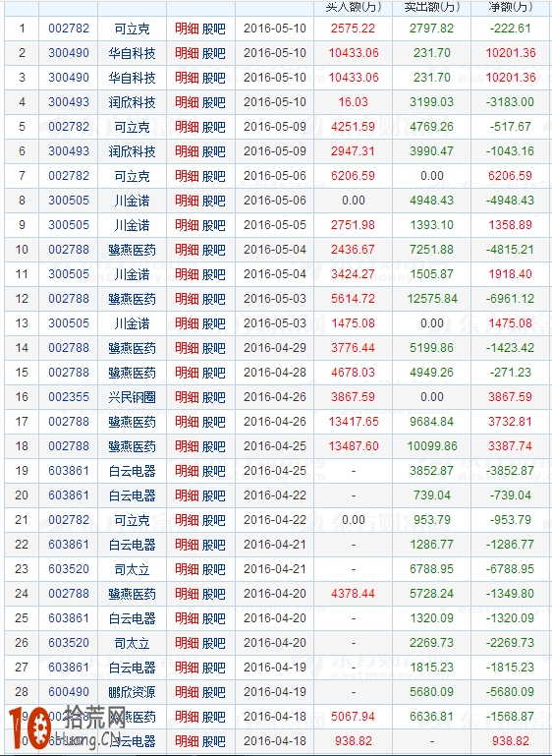Open stock code 002782 in row 7
Viewport: 552px width, 756px height.
(69, 176)
